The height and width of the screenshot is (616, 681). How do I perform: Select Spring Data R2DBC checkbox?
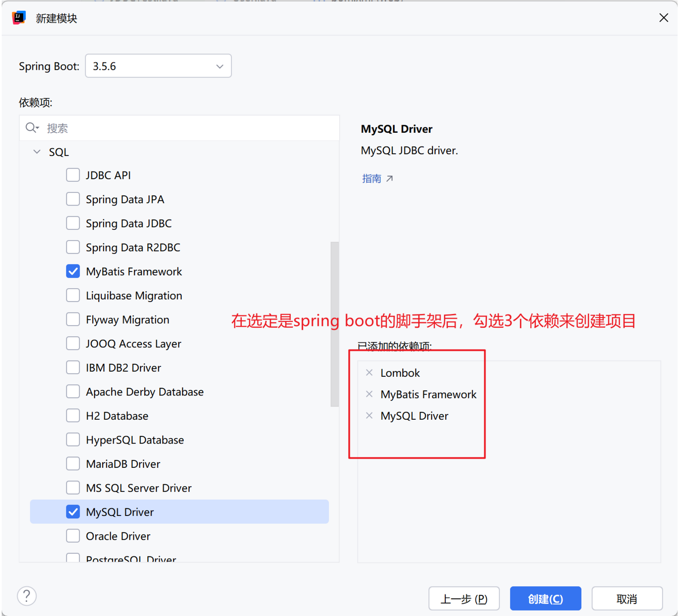click(x=73, y=247)
